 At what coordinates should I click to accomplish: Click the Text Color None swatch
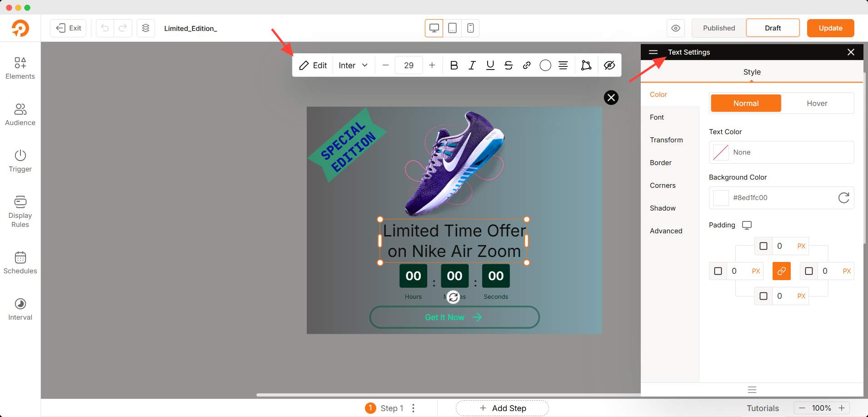pos(721,152)
